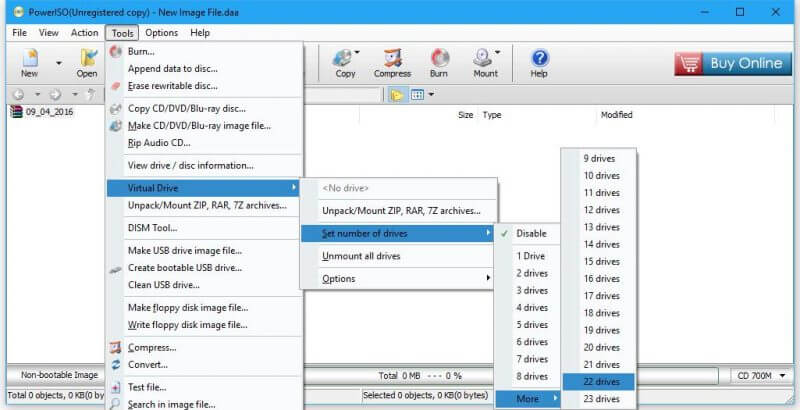Click the Burn toolbar icon

tap(439, 62)
